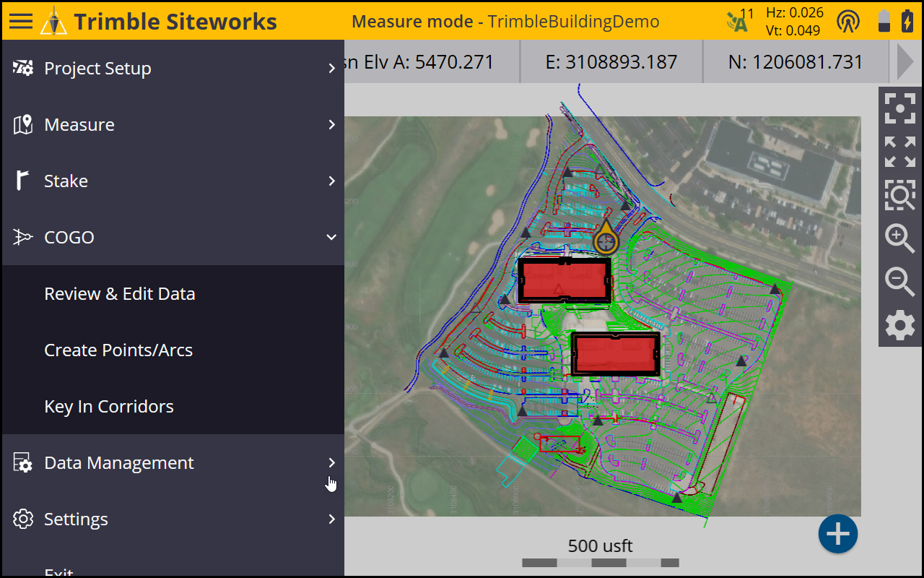Open the GNSS receiver connection icon

pyautogui.click(x=848, y=21)
